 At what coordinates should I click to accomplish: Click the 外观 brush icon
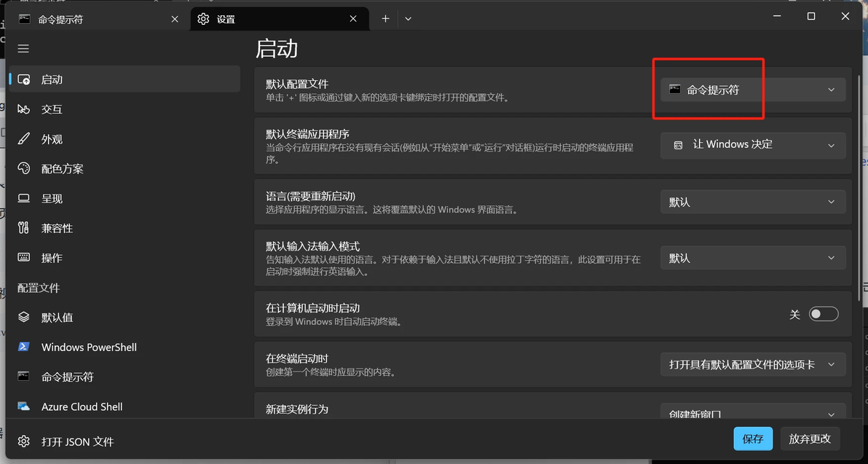tap(24, 139)
